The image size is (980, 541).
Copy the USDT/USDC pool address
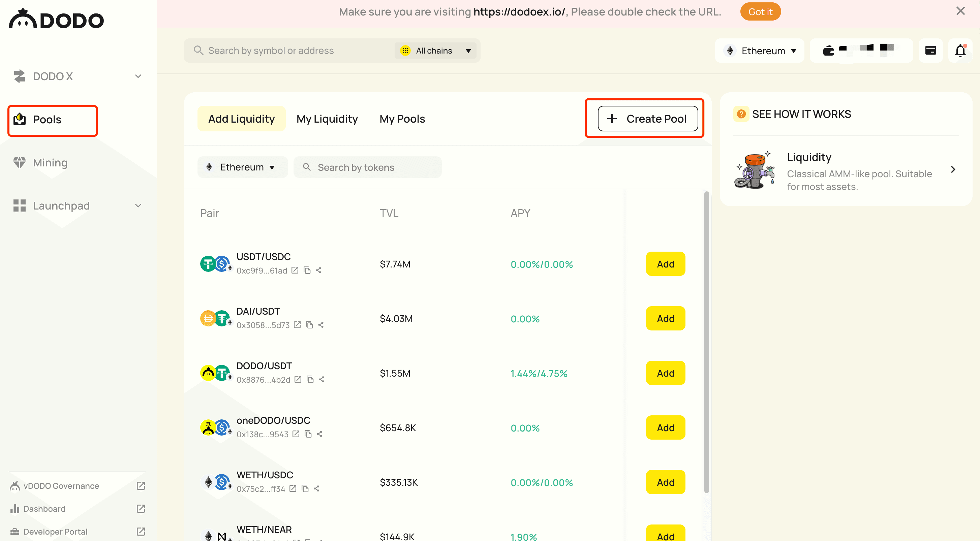point(307,270)
